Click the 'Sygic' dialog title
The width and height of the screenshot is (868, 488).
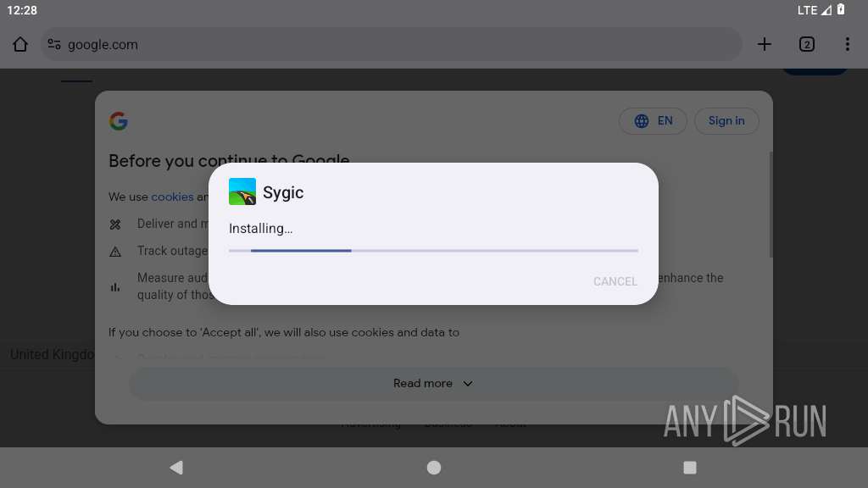pos(283,192)
